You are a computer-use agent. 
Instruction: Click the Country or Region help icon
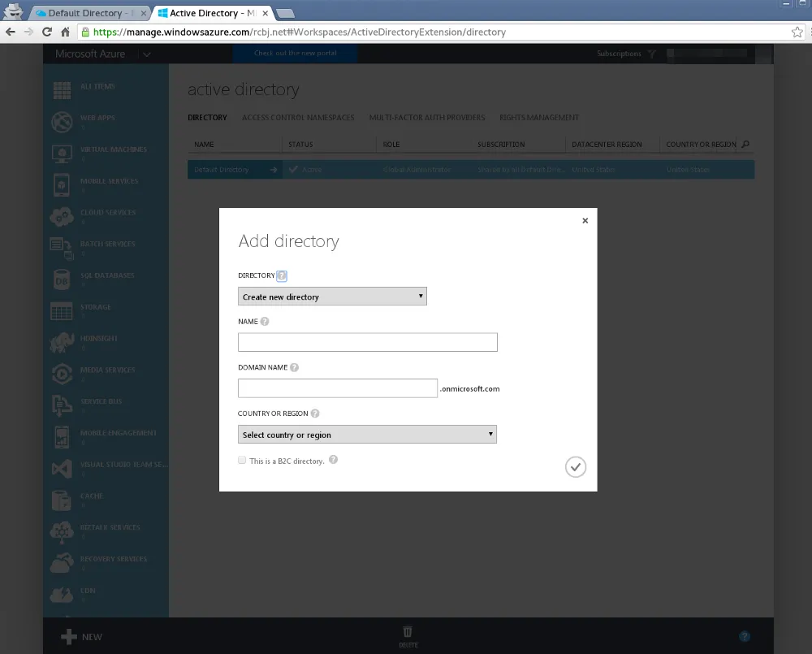(315, 414)
